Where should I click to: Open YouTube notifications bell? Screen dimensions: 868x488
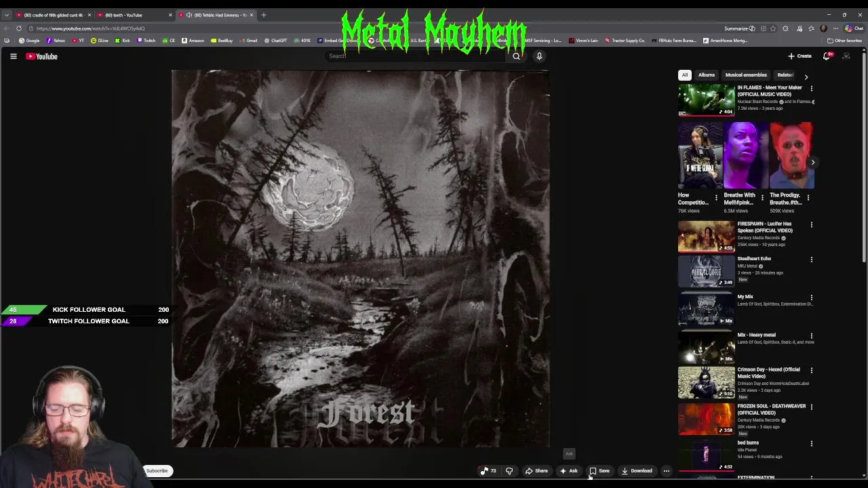827,56
